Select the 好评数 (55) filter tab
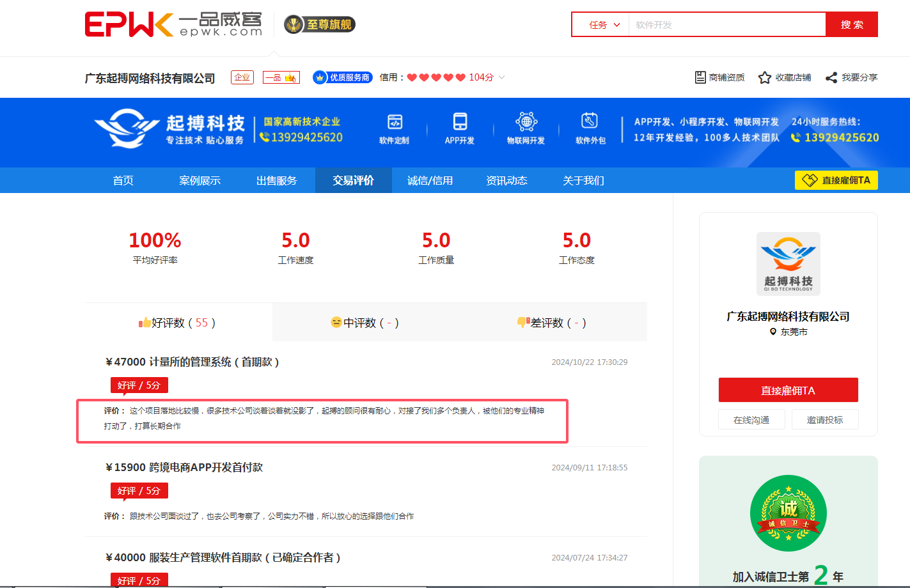 coord(178,322)
